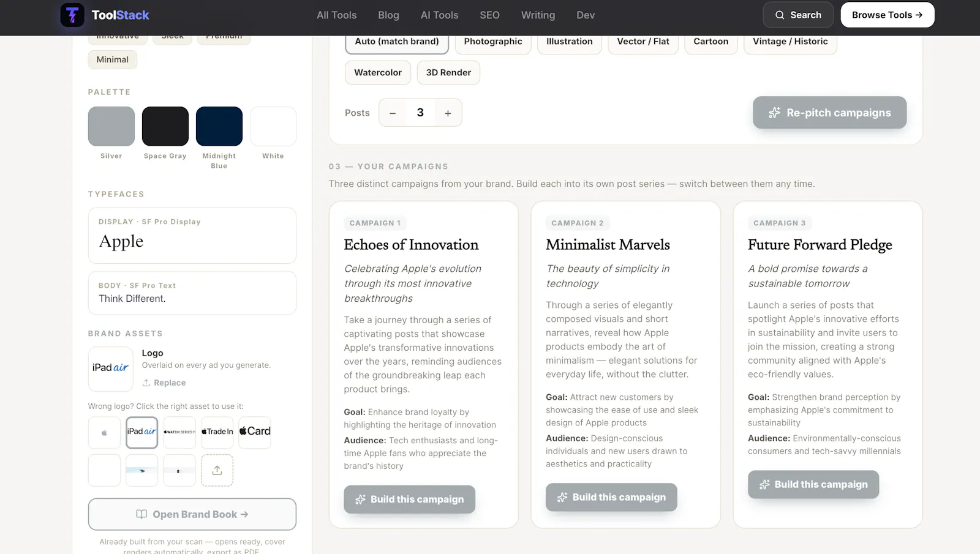This screenshot has height=554, width=980.
Task: Click the ToolStack lightning logo icon
Action: coord(72,15)
